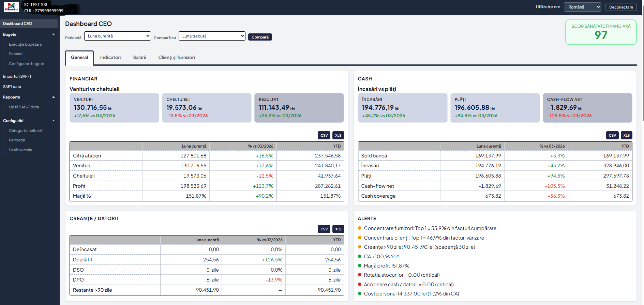Click the Deconectare button
This screenshot has height=305, width=644.
coord(621,7)
